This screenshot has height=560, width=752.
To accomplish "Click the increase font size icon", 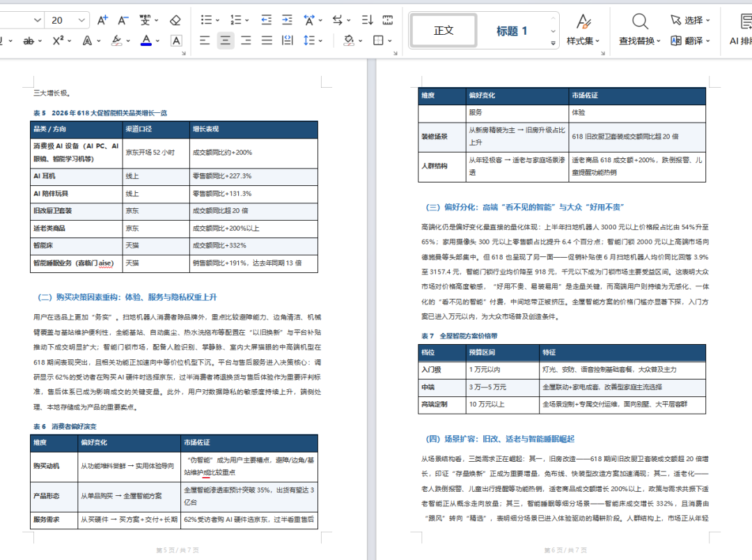I will (x=102, y=20).
